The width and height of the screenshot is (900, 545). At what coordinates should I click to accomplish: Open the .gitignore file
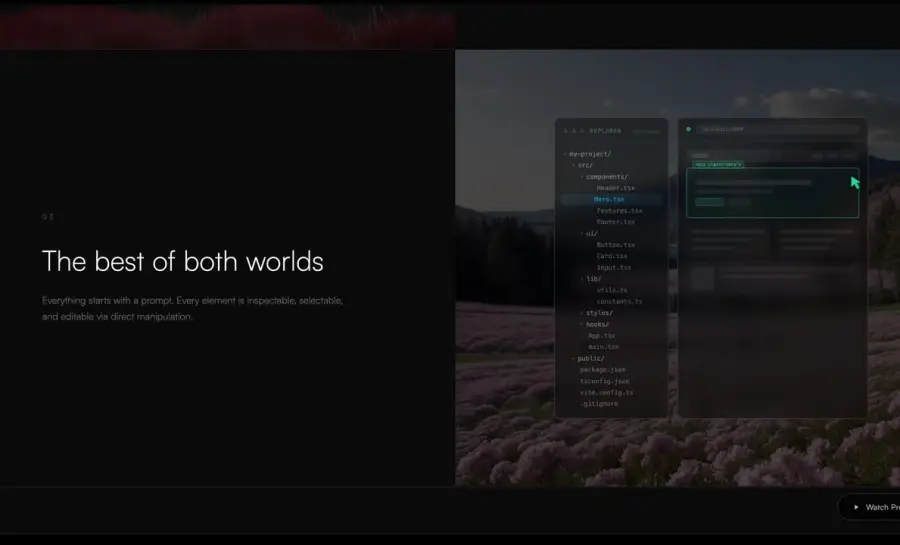click(x=599, y=404)
